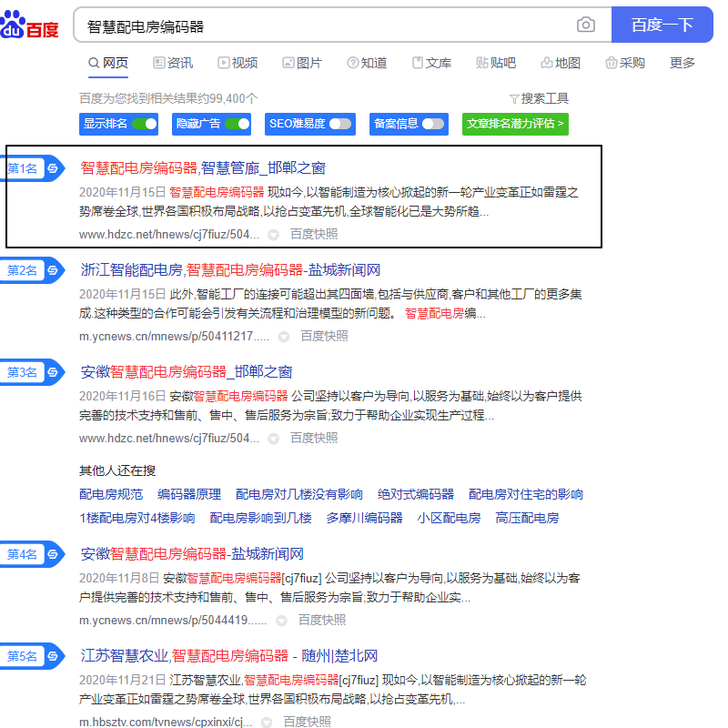This screenshot has width=728, height=728.
Task: Toggle the 显示排名 switch
Action: (x=145, y=124)
